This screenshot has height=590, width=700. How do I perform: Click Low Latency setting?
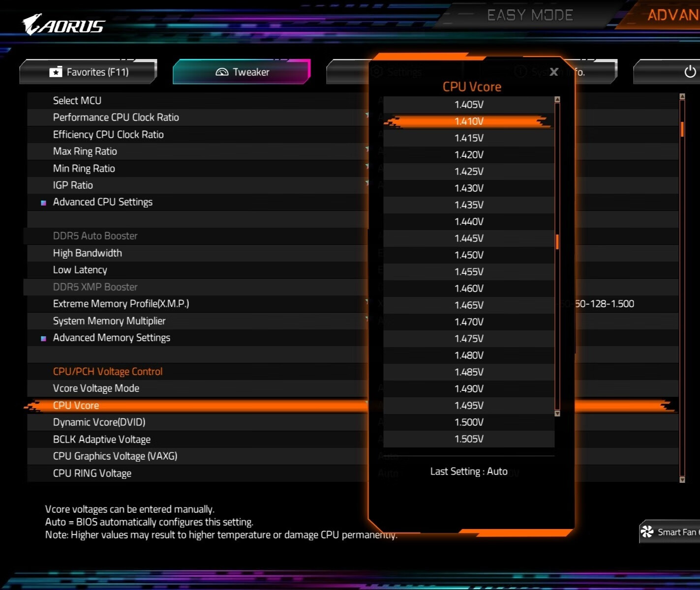tap(198, 270)
